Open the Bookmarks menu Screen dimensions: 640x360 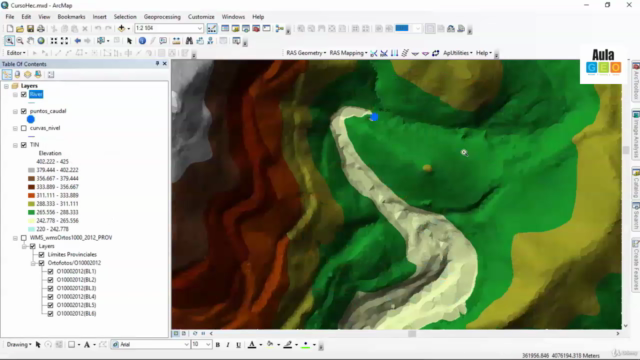[71, 17]
